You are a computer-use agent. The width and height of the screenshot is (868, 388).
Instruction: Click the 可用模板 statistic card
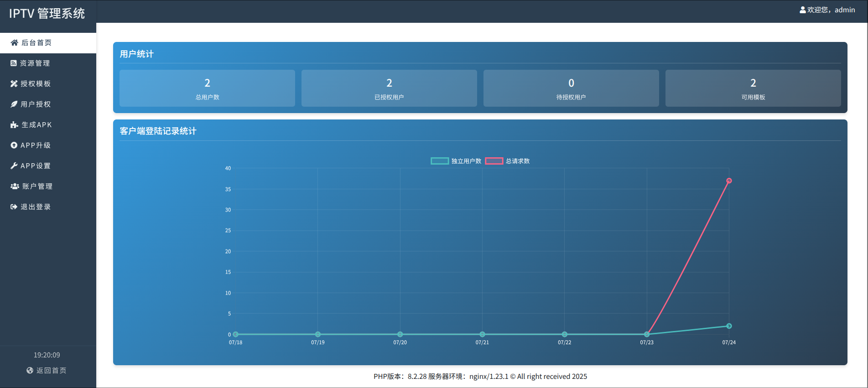click(753, 88)
